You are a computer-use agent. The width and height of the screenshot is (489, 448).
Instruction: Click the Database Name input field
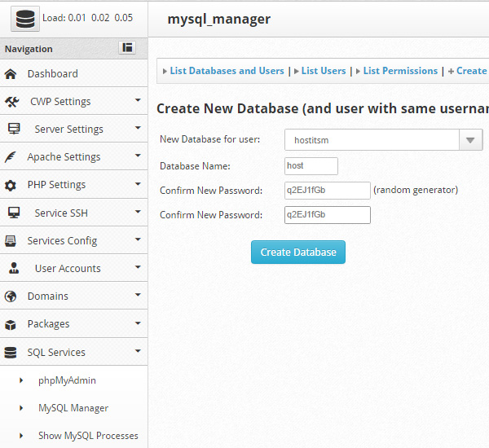click(311, 166)
